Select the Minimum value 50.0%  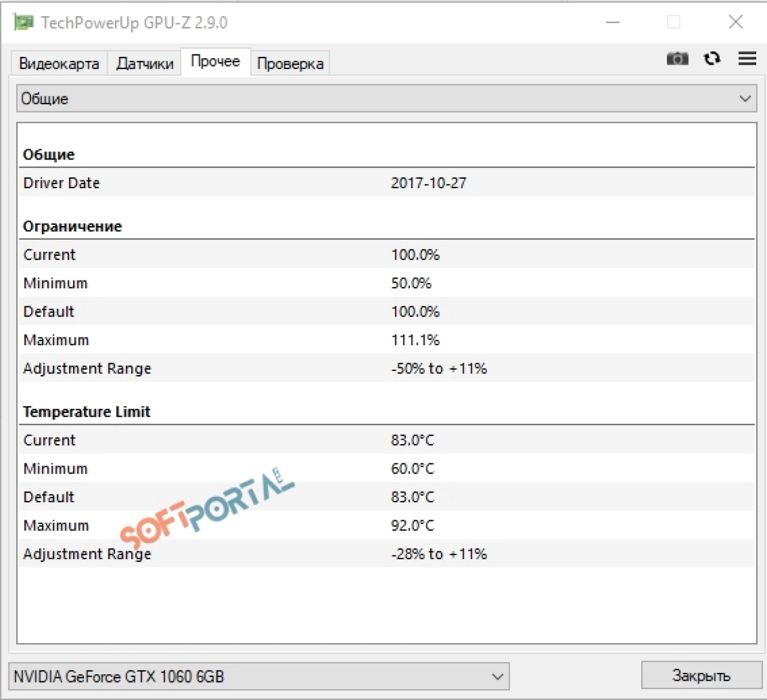[x=411, y=283]
